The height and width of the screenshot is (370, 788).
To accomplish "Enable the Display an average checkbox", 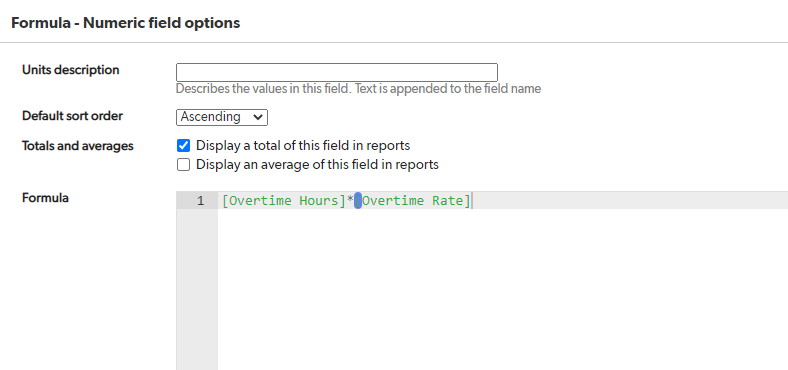I will click(x=183, y=164).
